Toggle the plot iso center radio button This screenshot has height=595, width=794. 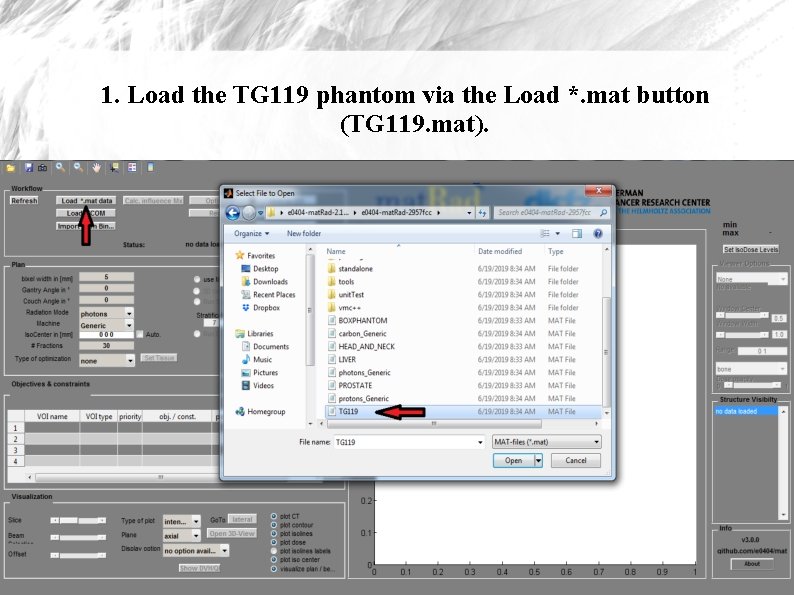pyautogui.click(x=273, y=560)
